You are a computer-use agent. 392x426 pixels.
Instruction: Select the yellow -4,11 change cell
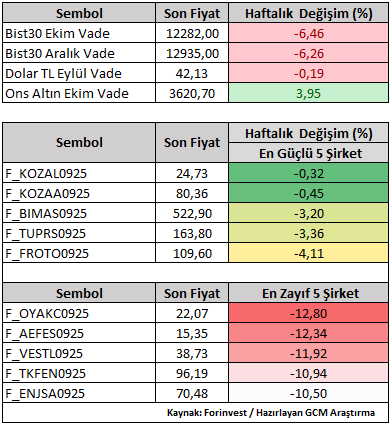(308, 253)
